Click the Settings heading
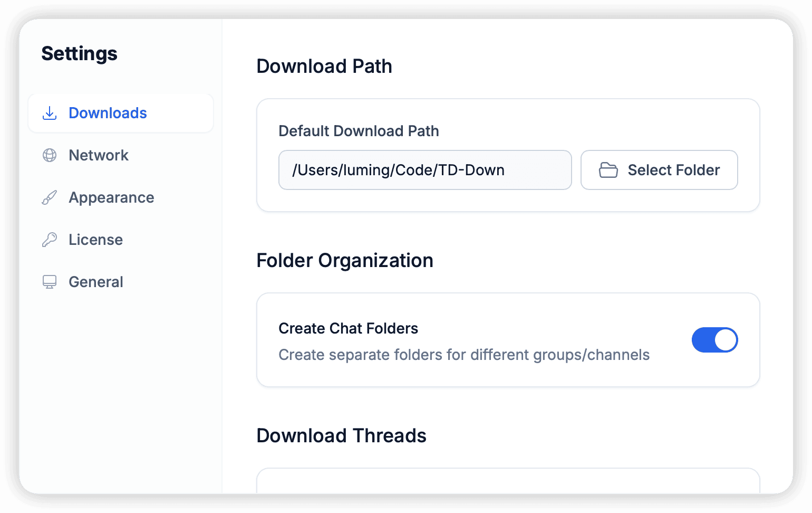812x513 pixels. pos(79,53)
